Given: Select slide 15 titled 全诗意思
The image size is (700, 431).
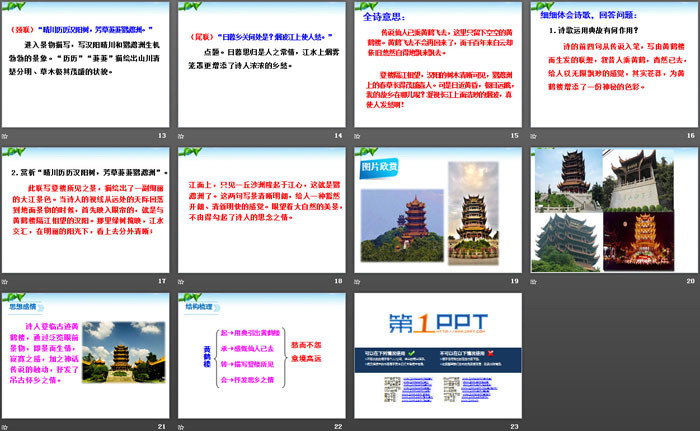Looking at the screenshot, I should [x=438, y=64].
